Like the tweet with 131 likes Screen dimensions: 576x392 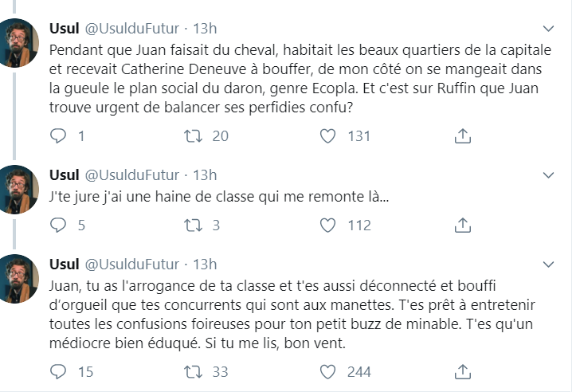pos(327,136)
